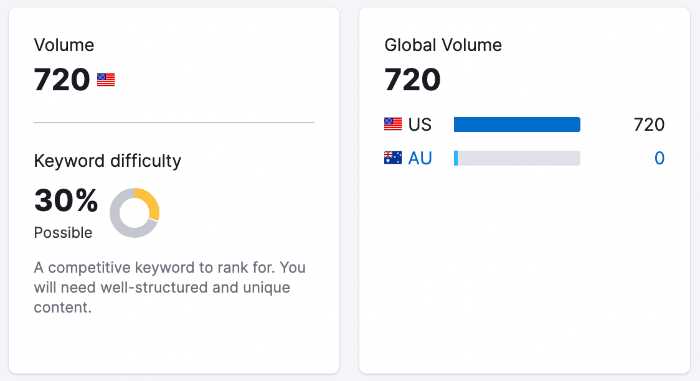
Task: Click the keyword difficulty donut chart
Action: [134, 213]
